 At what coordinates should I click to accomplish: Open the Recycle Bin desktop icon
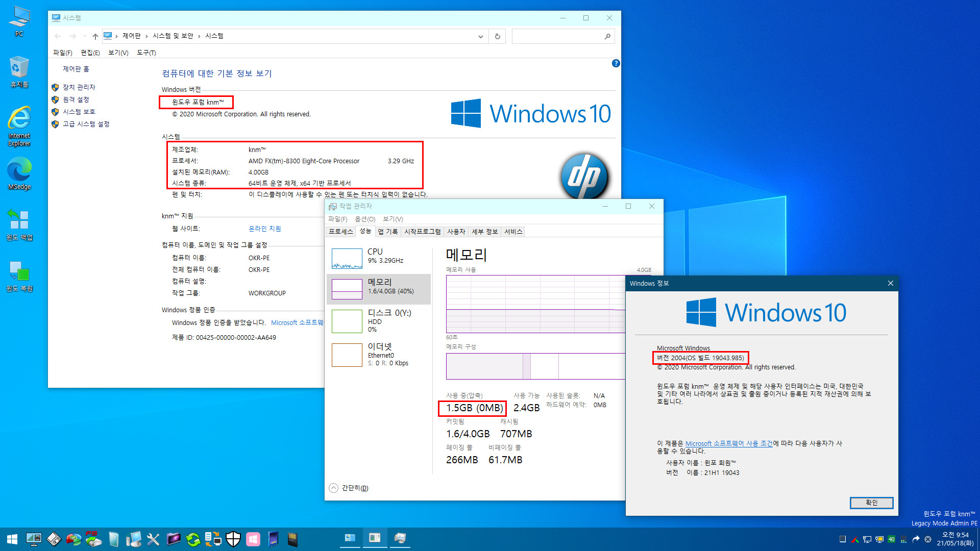pos(19,72)
